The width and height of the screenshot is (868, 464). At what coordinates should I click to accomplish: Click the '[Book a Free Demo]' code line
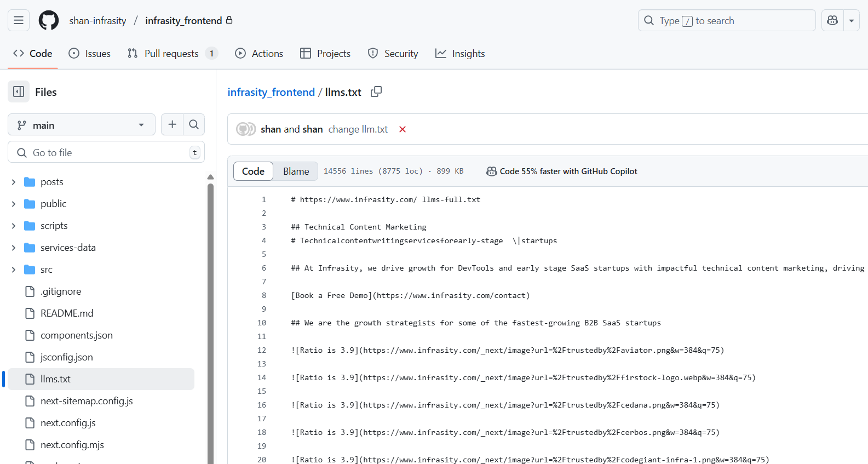click(410, 295)
